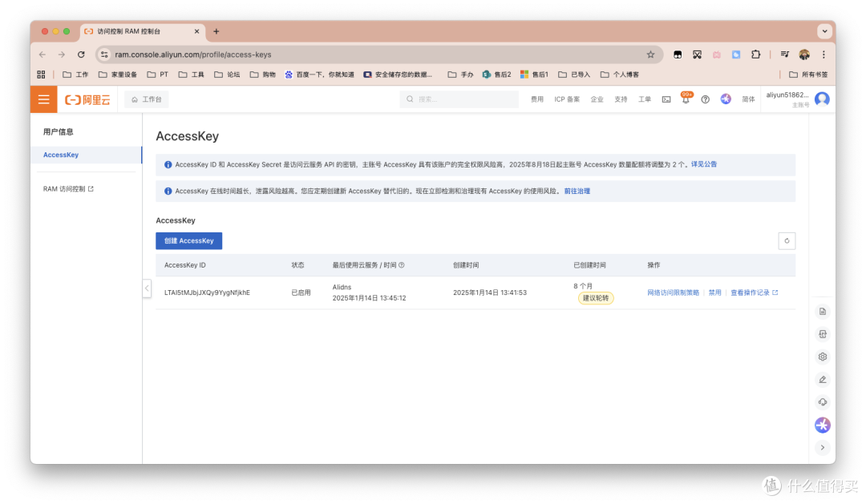Click the 创建 AccessKey button
Image resolution: width=866 pixels, height=504 pixels.
pyautogui.click(x=189, y=240)
